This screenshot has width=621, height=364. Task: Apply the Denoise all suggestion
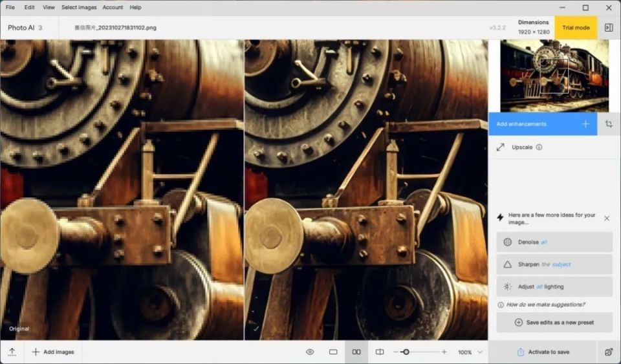click(554, 242)
